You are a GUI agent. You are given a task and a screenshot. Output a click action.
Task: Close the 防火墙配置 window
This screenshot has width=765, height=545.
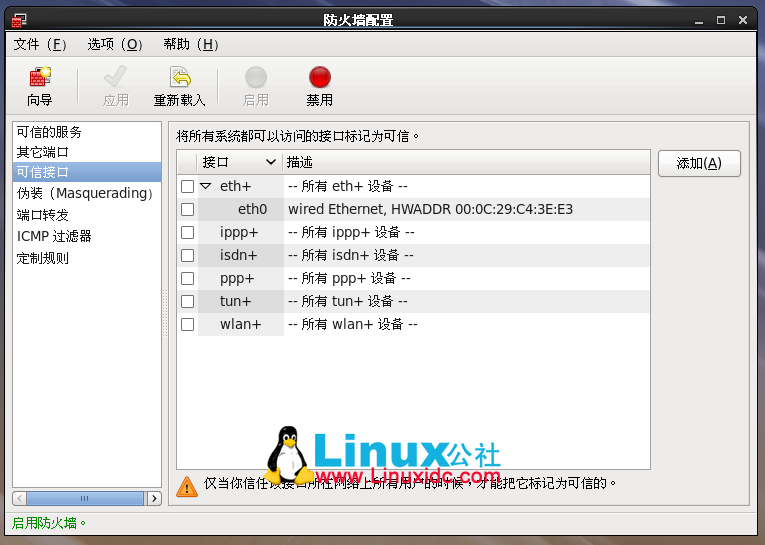pyautogui.click(x=743, y=20)
